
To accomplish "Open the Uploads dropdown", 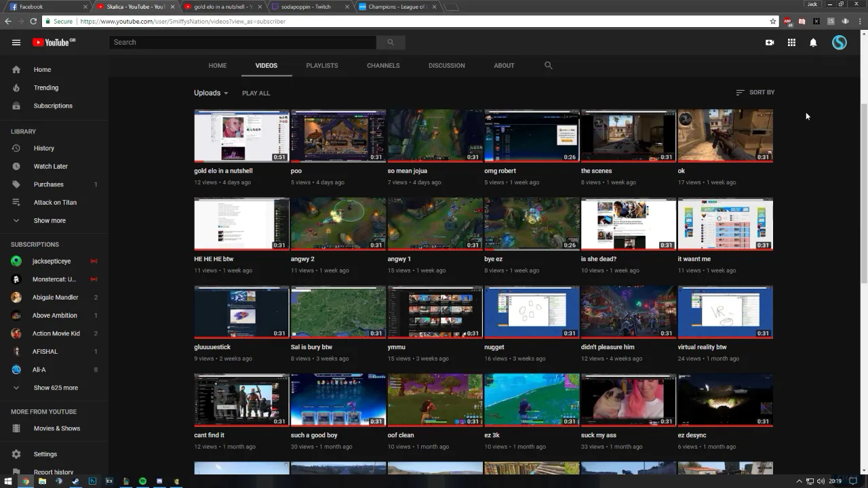I will point(211,93).
